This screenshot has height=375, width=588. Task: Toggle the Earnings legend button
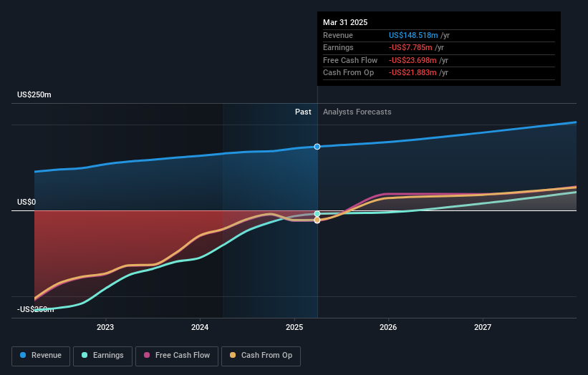click(102, 356)
